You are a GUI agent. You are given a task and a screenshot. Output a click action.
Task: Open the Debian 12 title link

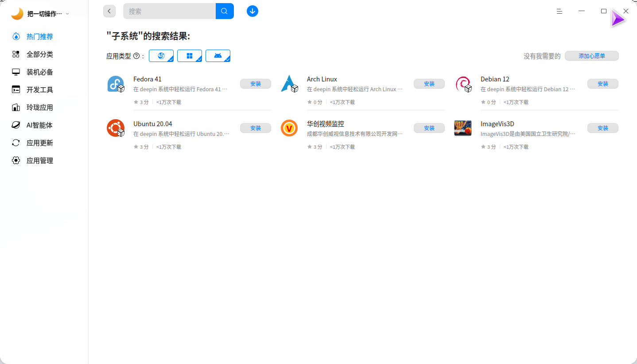coord(495,79)
